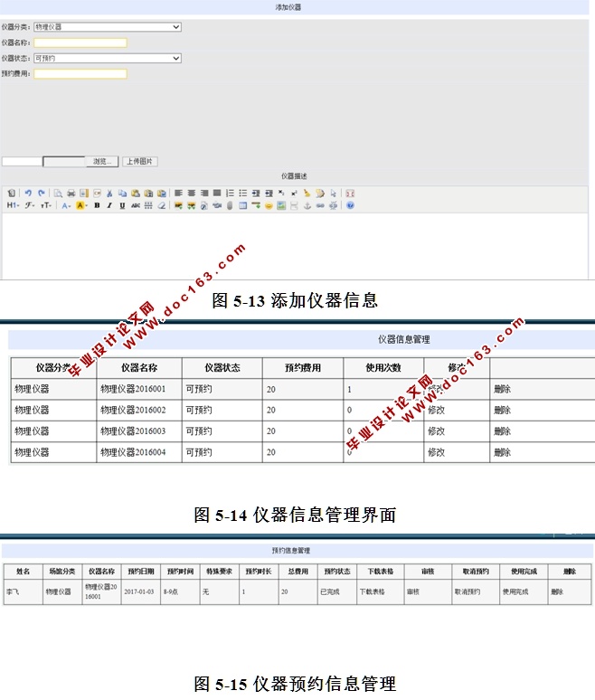This screenshot has height=700, width=595.
Task: Click 修改 for 物理仪器2016004
Action: 436,452
